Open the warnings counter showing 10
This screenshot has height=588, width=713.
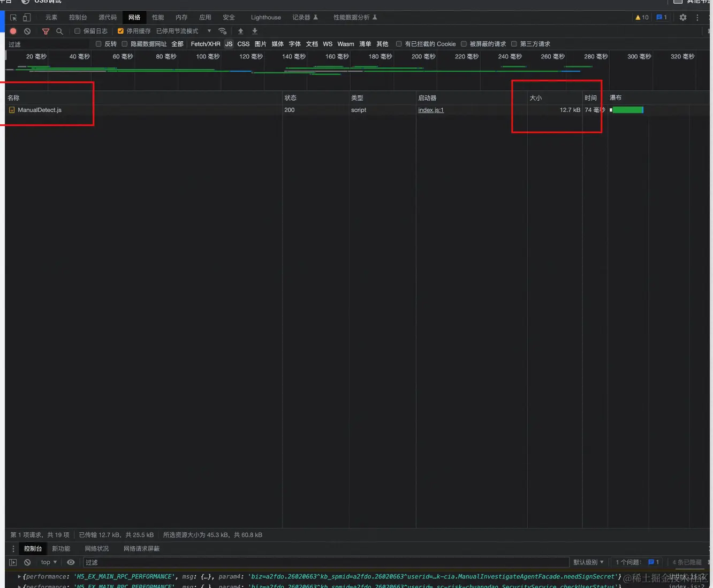642,17
